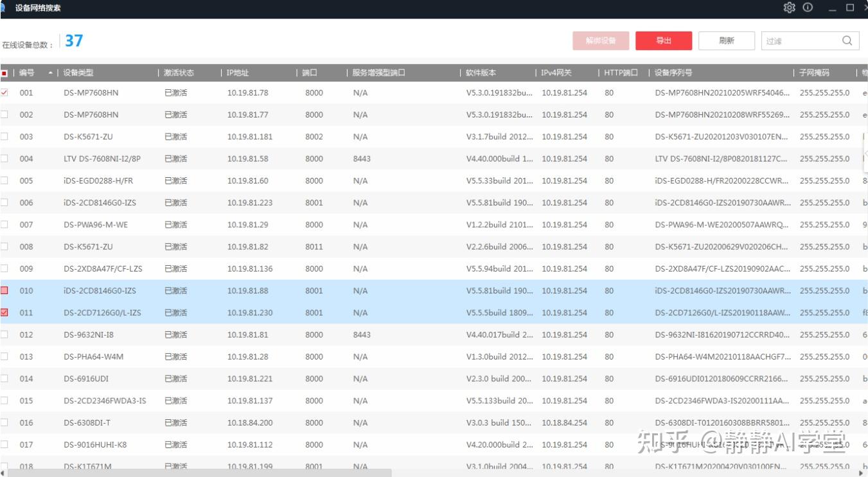Open settings gear in title bar
Image resolution: width=868 pixels, height=477 pixels.
point(789,8)
